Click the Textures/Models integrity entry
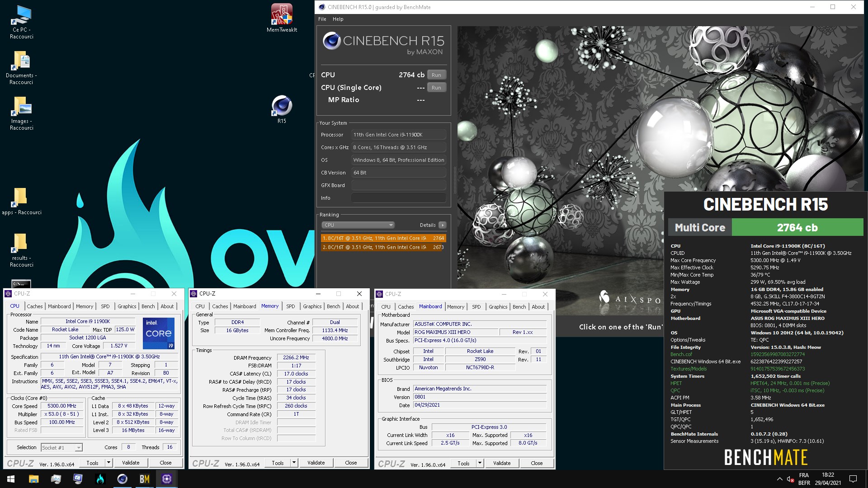Screen dimensions: 868x488 (688, 369)
